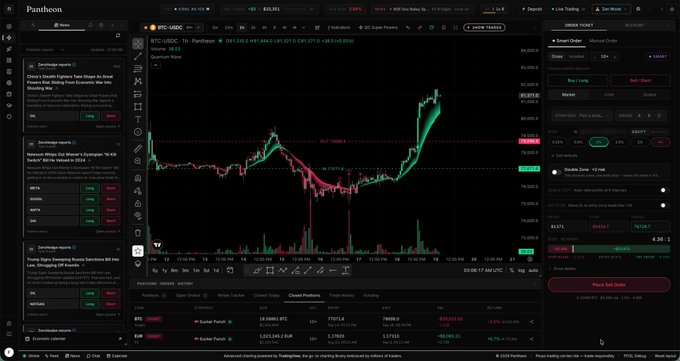Click the refresh icon in News panel
The height and width of the screenshot is (361, 680).
pyautogui.click(x=118, y=36)
